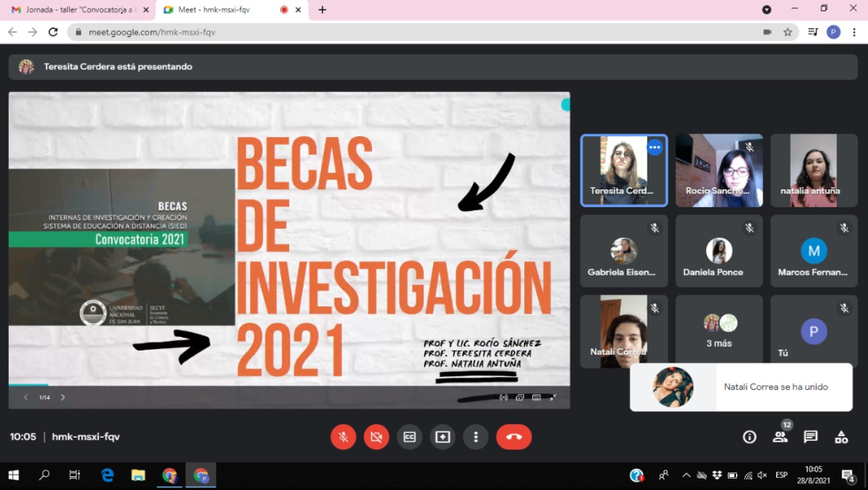868x490 pixels.
Task: Select the '3 más' participants tile
Action: click(x=719, y=331)
